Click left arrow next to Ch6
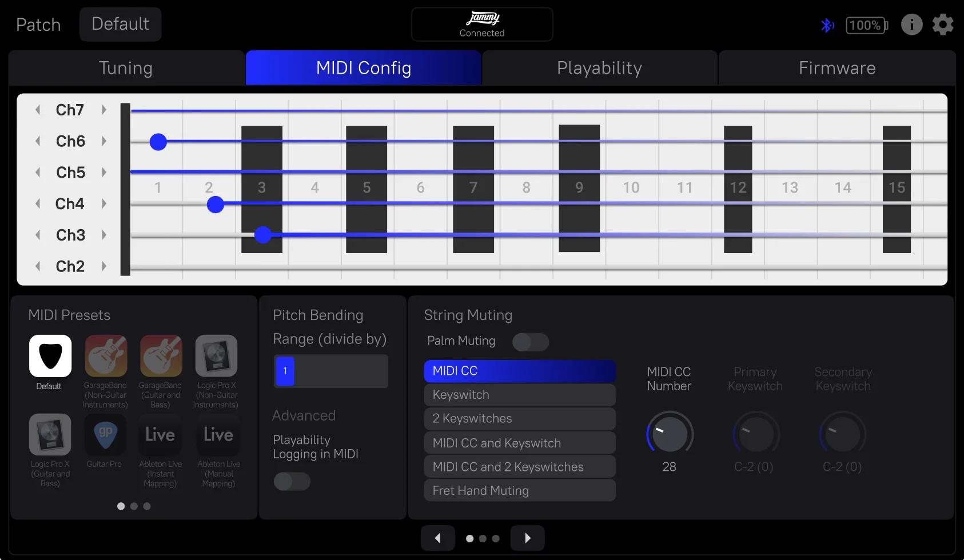Screen dimensions: 964x560 pos(38,141)
